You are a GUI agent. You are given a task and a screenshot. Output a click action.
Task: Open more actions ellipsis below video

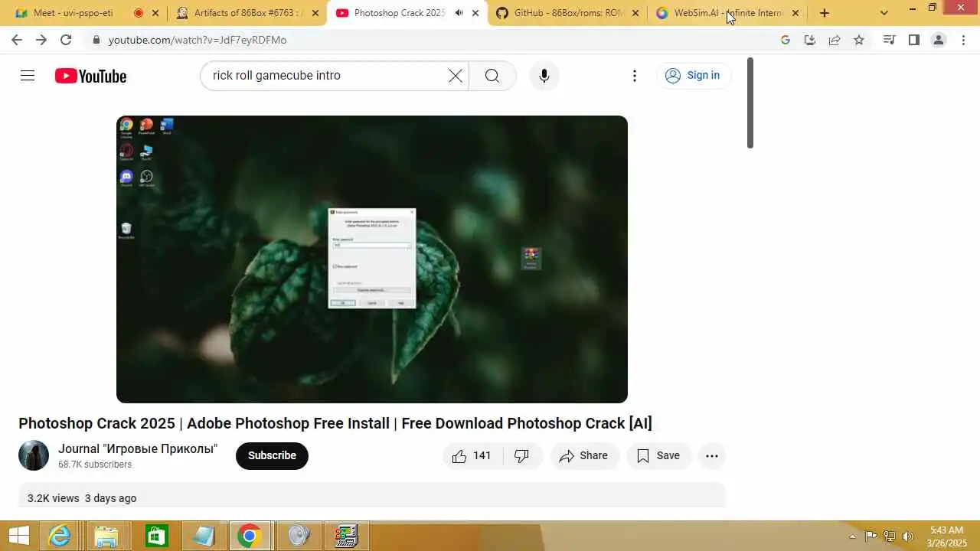tap(712, 456)
